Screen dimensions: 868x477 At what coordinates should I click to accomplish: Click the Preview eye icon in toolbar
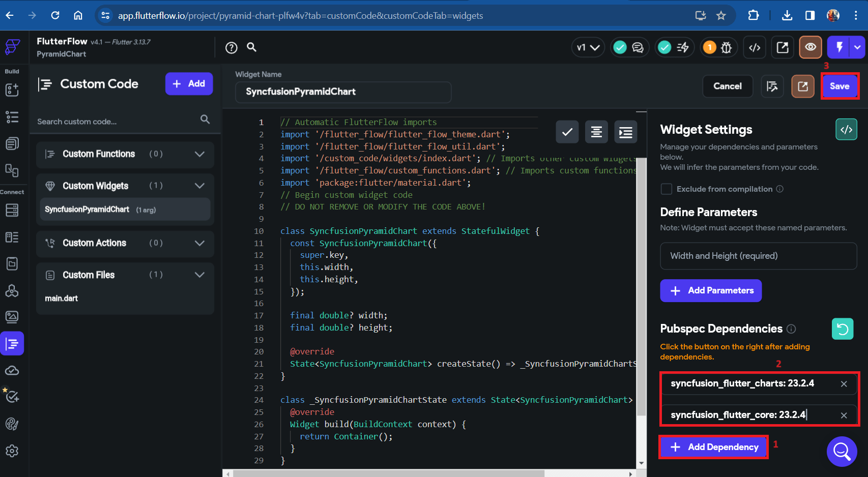pyautogui.click(x=811, y=47)
